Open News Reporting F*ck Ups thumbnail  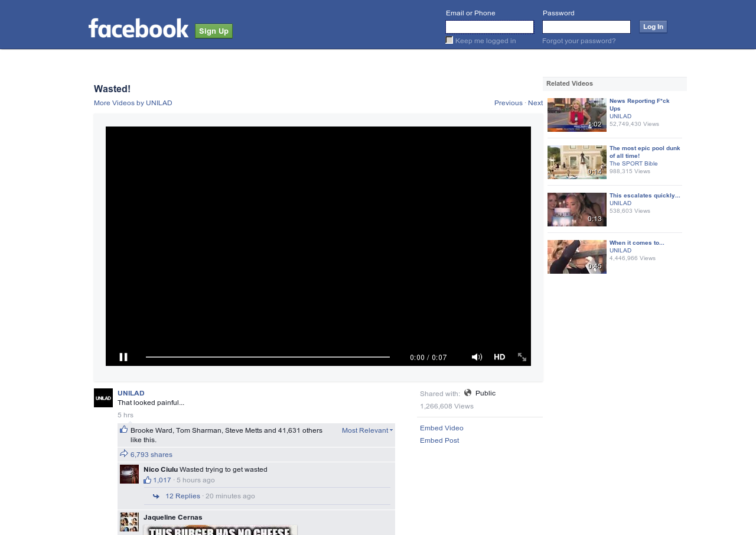tap(577, 115)
